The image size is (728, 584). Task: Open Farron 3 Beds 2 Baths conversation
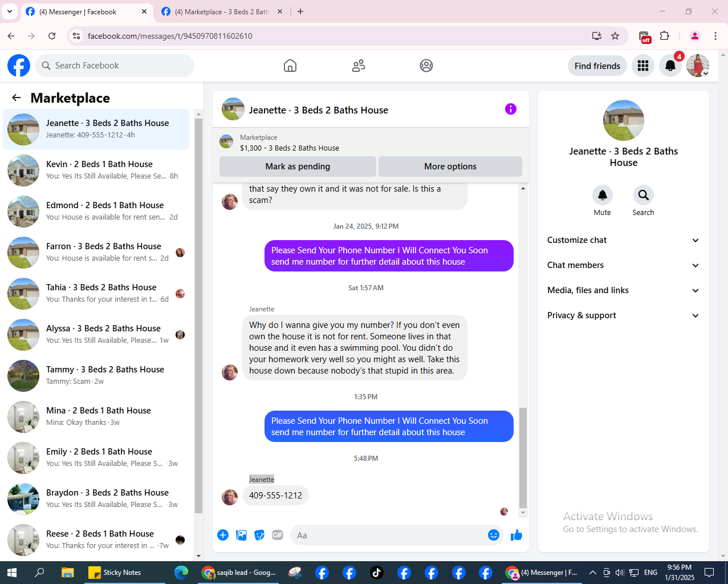coord(96,253)
